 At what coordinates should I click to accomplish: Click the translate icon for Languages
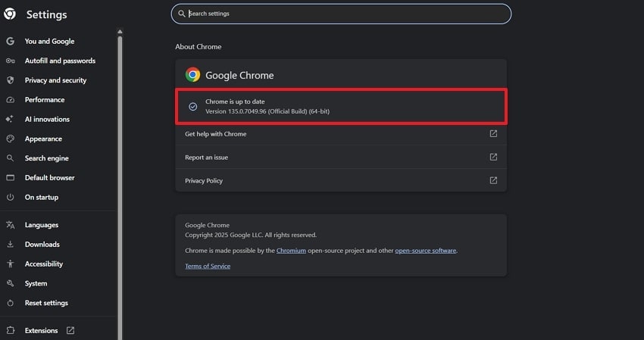[11, 225]
